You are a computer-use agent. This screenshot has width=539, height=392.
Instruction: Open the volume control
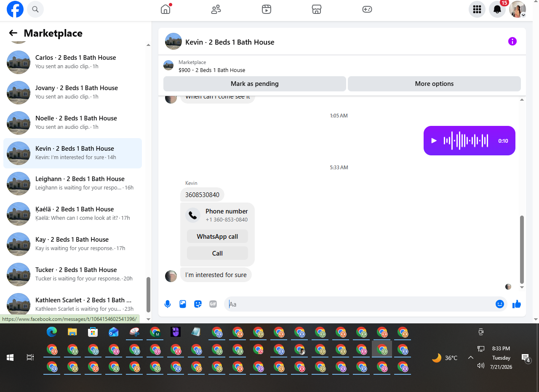pyautogui.click(x=481, y=365)
